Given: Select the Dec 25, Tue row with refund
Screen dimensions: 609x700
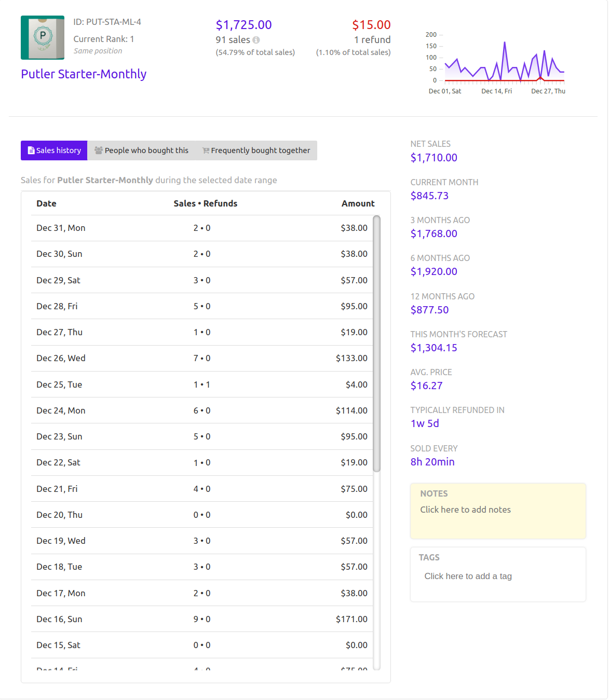Looking at the screenshot, I should tap(201, 385).
